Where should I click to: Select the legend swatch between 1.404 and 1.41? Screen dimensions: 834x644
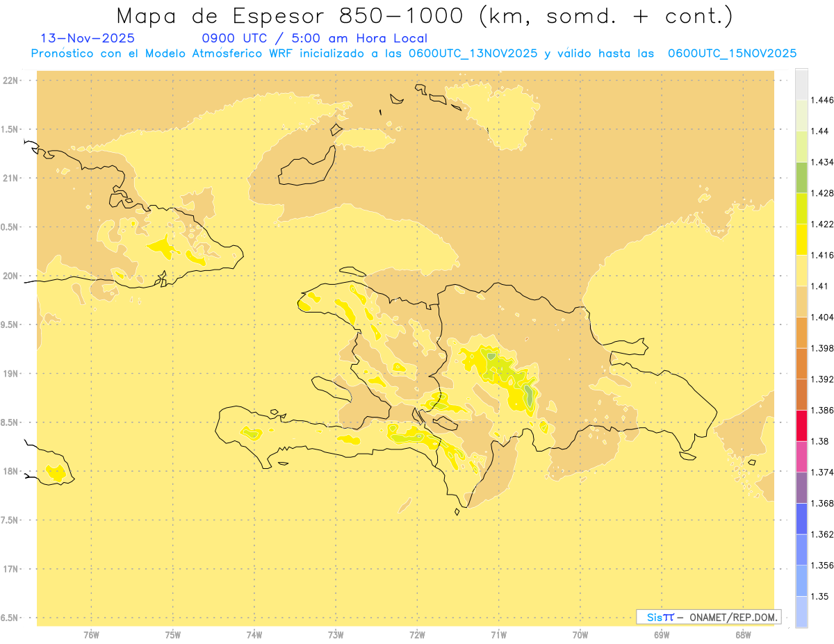[801, 302]
